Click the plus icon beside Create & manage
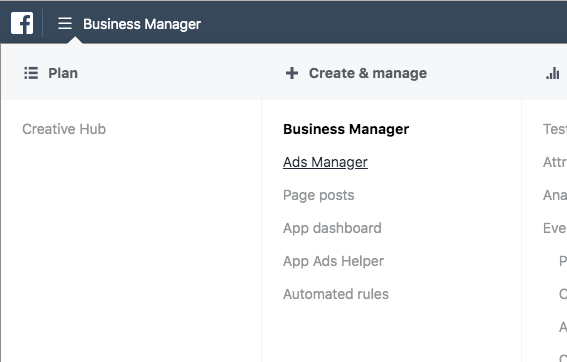This screenshot has height=362, width=567. point(292,73)
